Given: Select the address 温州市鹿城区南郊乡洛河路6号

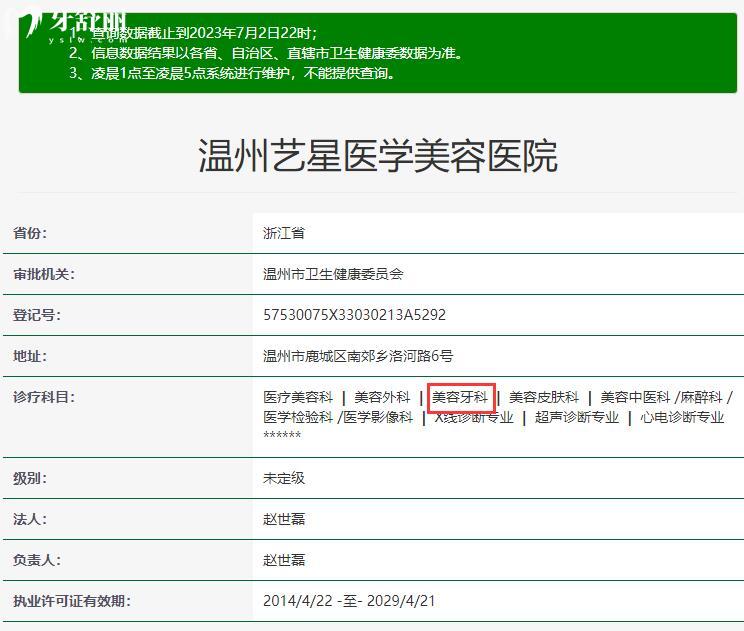Looking at the screenshot, I should (358, 356).
